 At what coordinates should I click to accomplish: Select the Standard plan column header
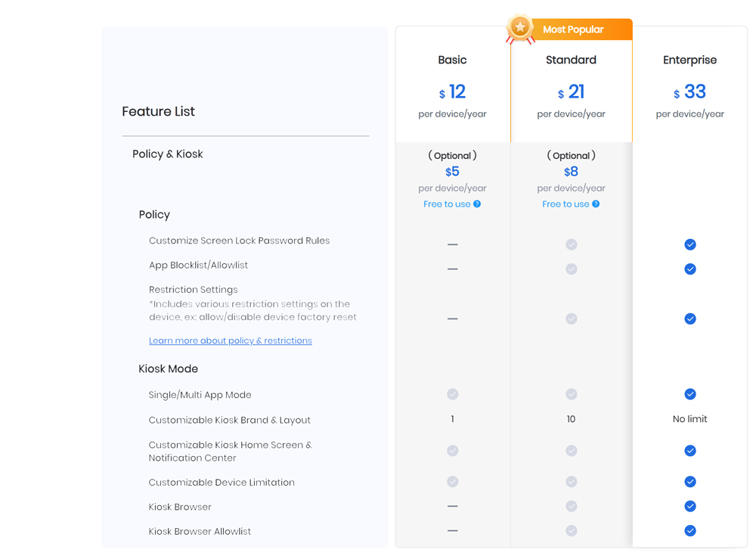[571, 59]
